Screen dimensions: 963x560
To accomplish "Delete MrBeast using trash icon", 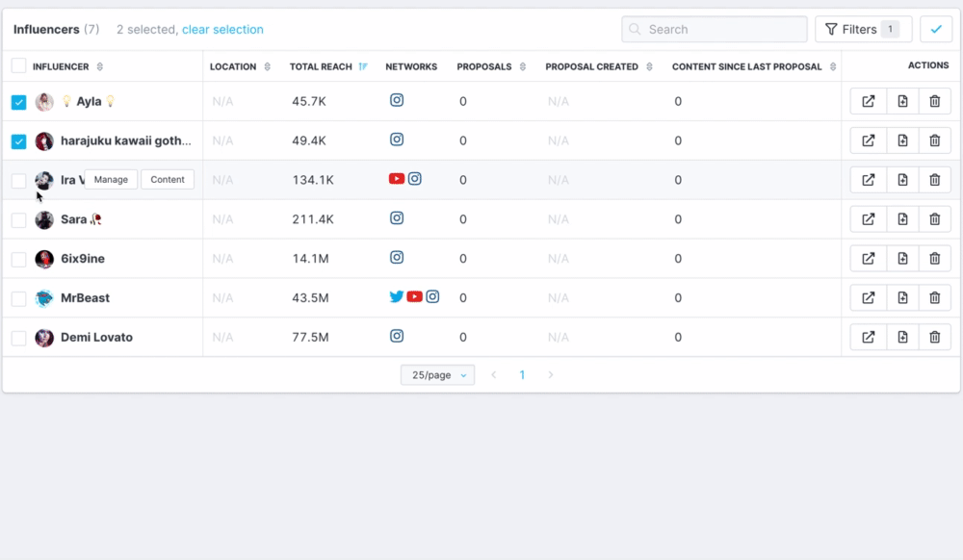I will pyautogui.click(x=935, y=297).
